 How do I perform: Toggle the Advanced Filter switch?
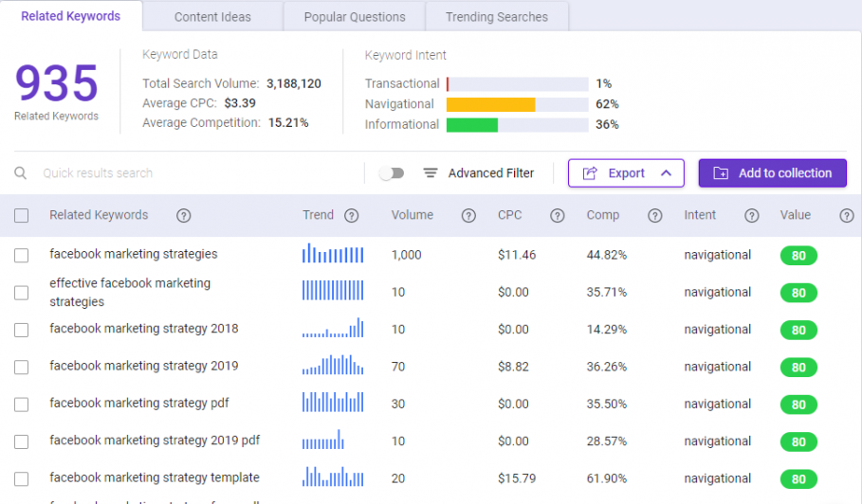[392, 173]
